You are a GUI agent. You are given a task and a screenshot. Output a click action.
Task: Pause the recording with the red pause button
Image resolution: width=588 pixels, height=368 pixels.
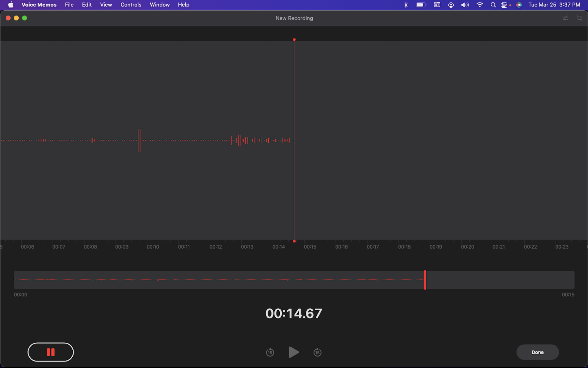point(51,352)
